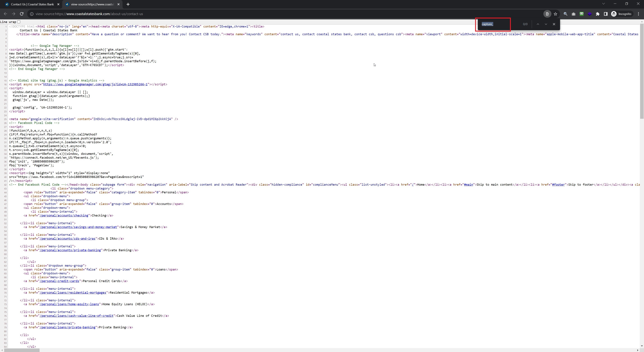644x352 pixels.
Task: Follow the /personal/accounts/checking link
Action: [x=64, y=215]
